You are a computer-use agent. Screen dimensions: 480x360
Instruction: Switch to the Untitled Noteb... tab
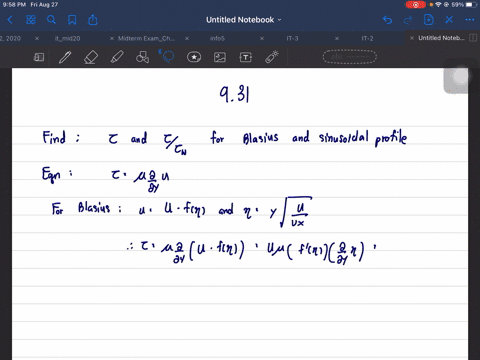tap(441, 38)
